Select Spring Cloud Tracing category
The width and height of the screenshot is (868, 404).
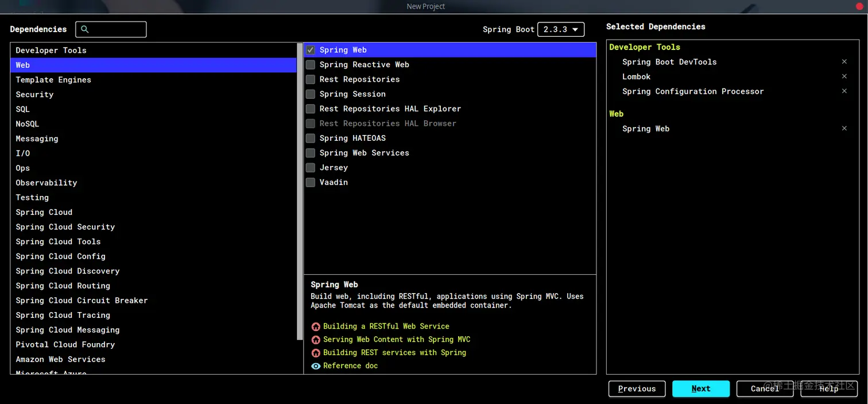pos(154,315)
